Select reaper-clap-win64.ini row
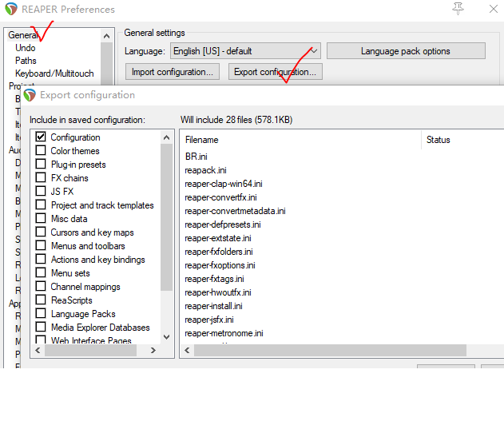 click(x=224, y=184)
